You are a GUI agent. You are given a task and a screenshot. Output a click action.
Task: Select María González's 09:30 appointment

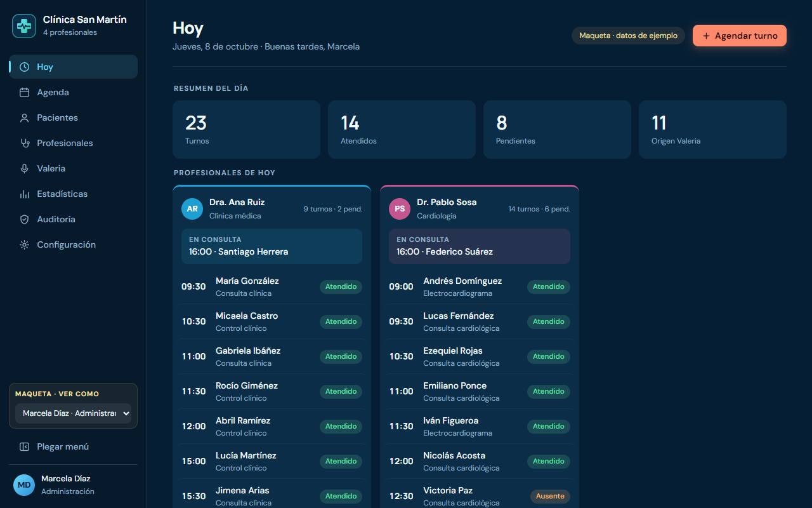tap(272, 286)
